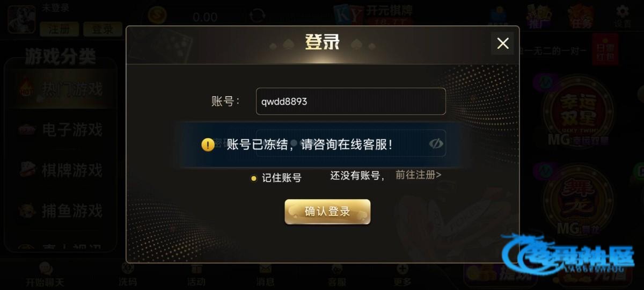This screenshot has height=290, width=644.
Task: Select 热门游戏 category in sidebar
Action: pyautogui.click(x=61, y=89)
